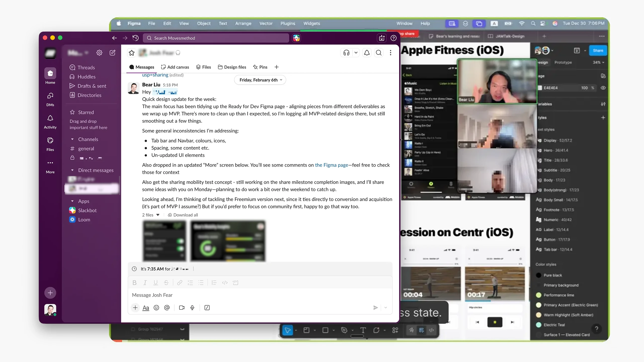The image size is (644, 362).
Task: Select the Move tool in Figma toolbar
Action: (288, 330)
